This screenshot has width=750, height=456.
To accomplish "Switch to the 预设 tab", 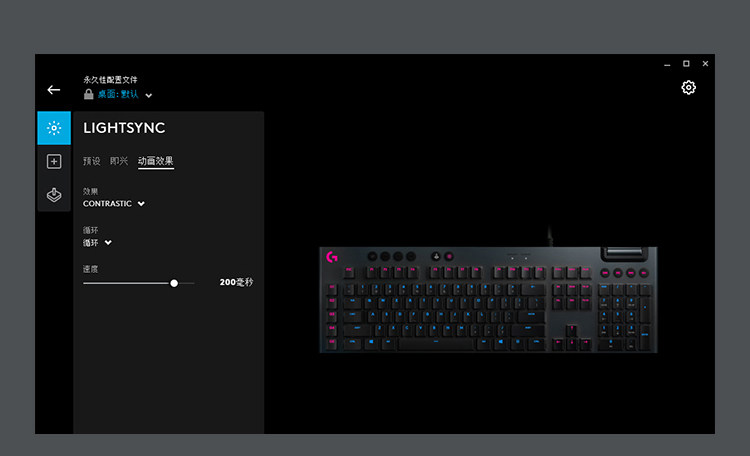I will pos(91,161).
